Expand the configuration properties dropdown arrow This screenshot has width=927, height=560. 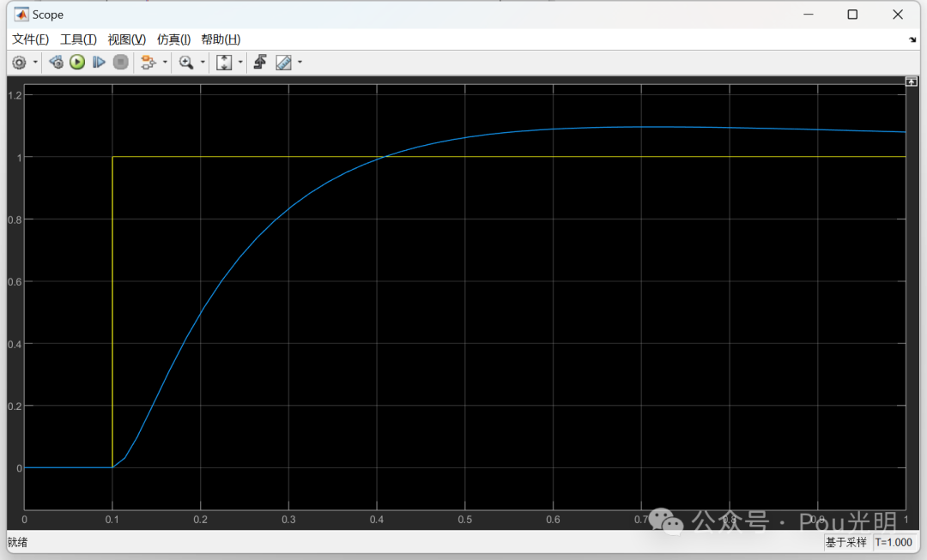[35, 62]
